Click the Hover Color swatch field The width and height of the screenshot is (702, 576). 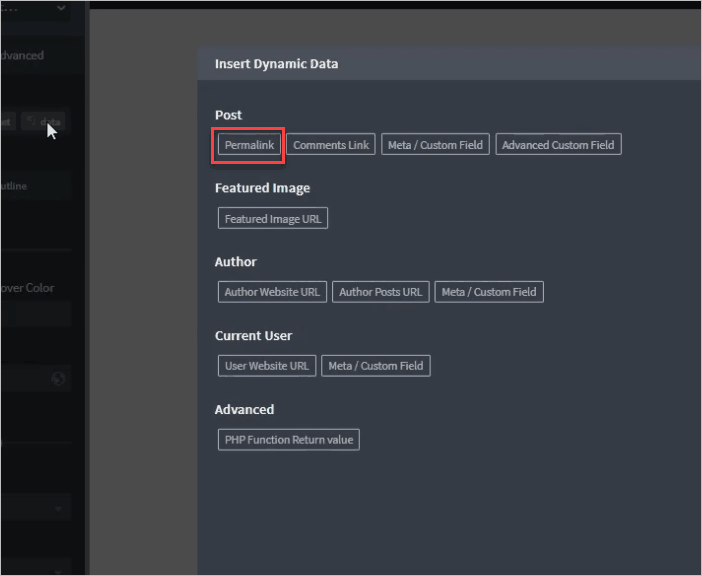click(36, 314)
